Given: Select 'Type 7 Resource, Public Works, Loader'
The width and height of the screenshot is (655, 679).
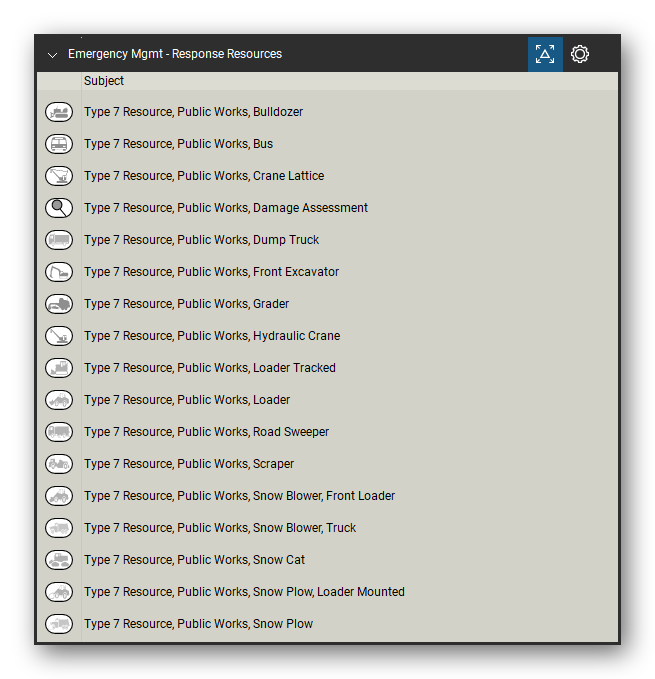Looking at the screenshot, I should tap(187, 401).
